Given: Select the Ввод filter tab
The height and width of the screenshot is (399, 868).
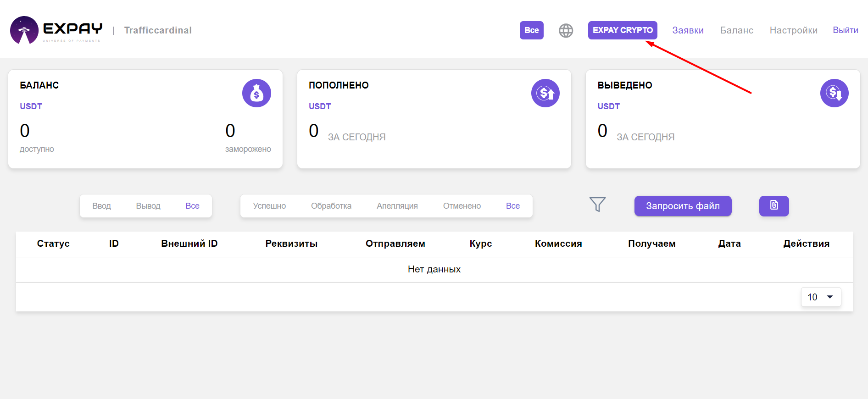Looking at the screenshot, I should coord(101,206).
